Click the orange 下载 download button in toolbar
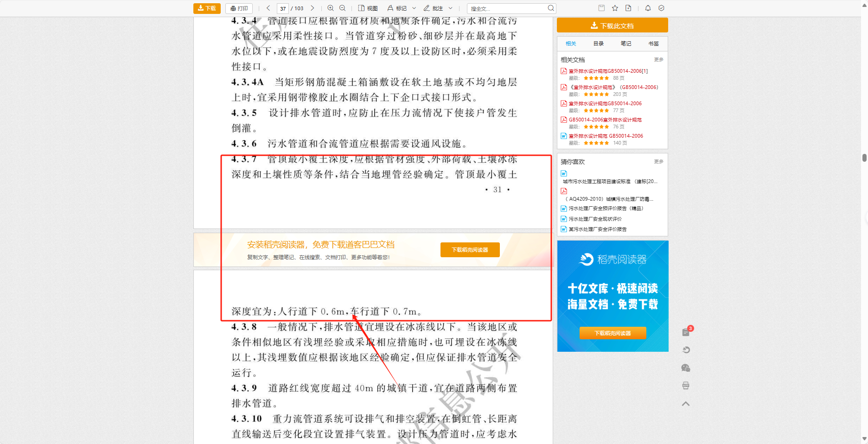 point(207,8)
